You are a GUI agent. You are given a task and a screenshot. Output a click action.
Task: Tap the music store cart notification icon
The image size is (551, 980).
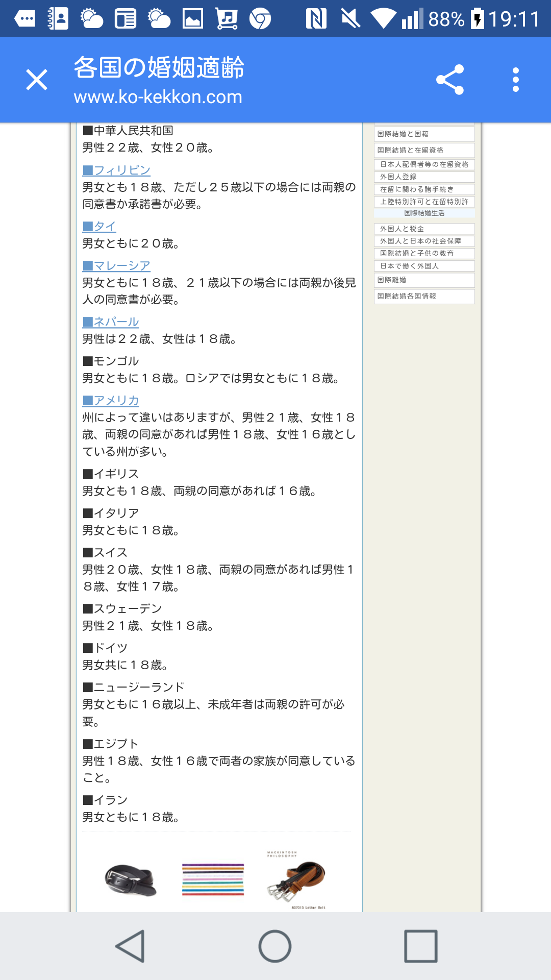[x=227, y=19]
